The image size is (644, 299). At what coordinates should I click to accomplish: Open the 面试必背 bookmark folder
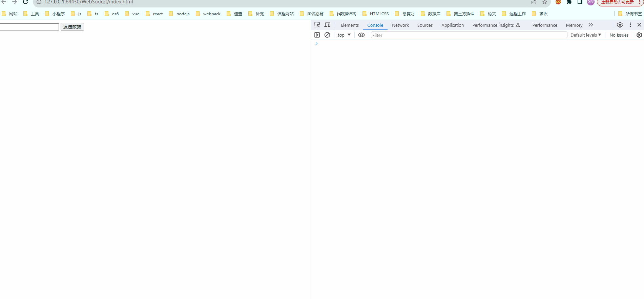312,14
